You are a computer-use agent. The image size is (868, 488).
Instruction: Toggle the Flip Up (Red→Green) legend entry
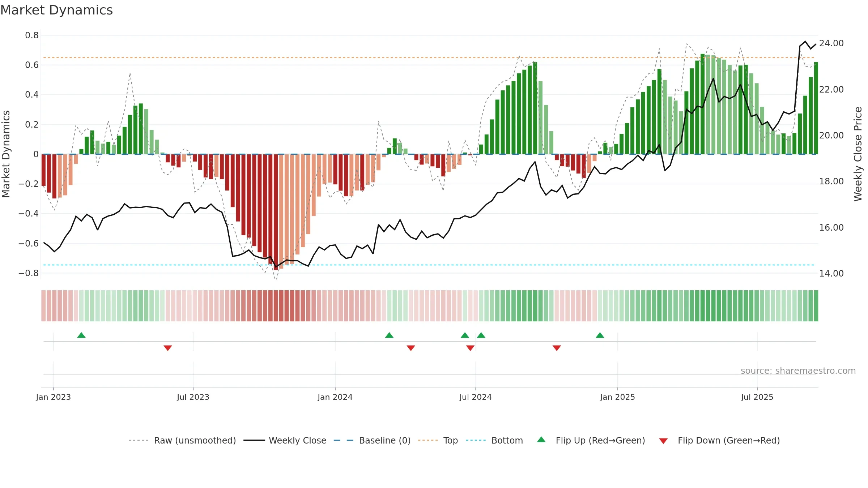click(591, 440)
